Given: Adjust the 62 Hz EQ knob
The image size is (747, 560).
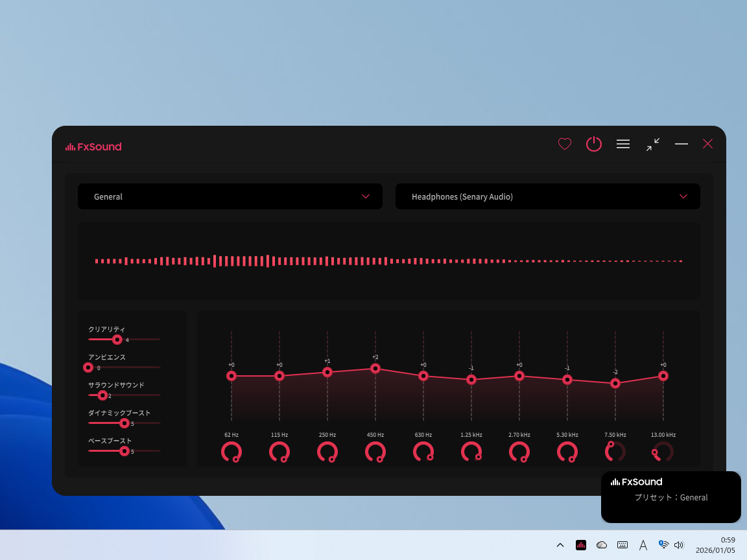Looking at the screenshot, I should point(231,452).
